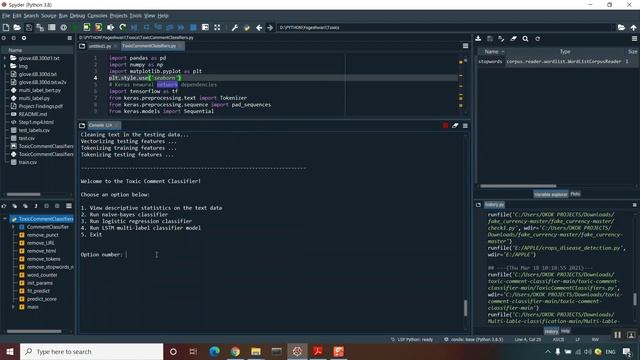The width and height of the screenshot is (640, 360).
Task: Click the Save all files icon
Action: [x=40, y=27]
